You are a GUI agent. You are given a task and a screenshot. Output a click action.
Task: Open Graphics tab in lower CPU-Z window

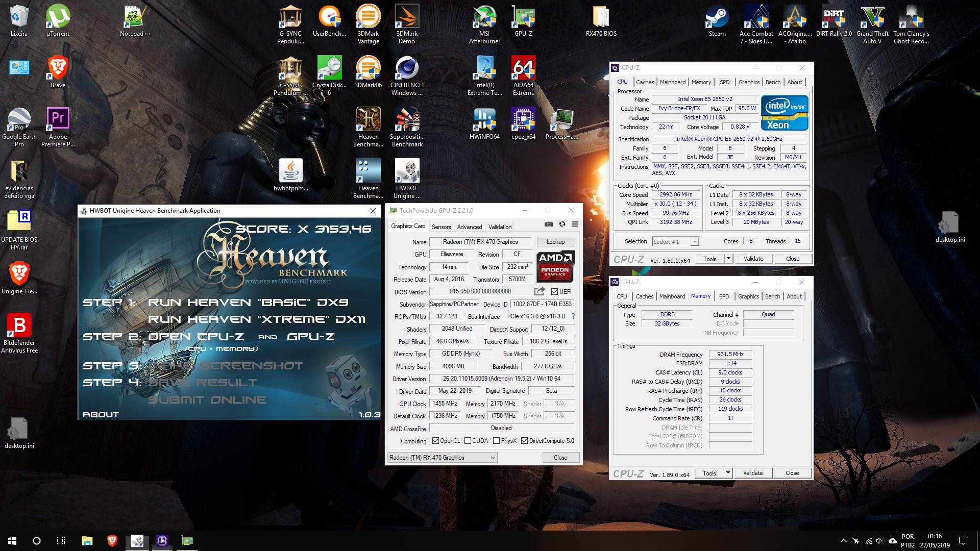pyautogui.click(x=748, y=296)
